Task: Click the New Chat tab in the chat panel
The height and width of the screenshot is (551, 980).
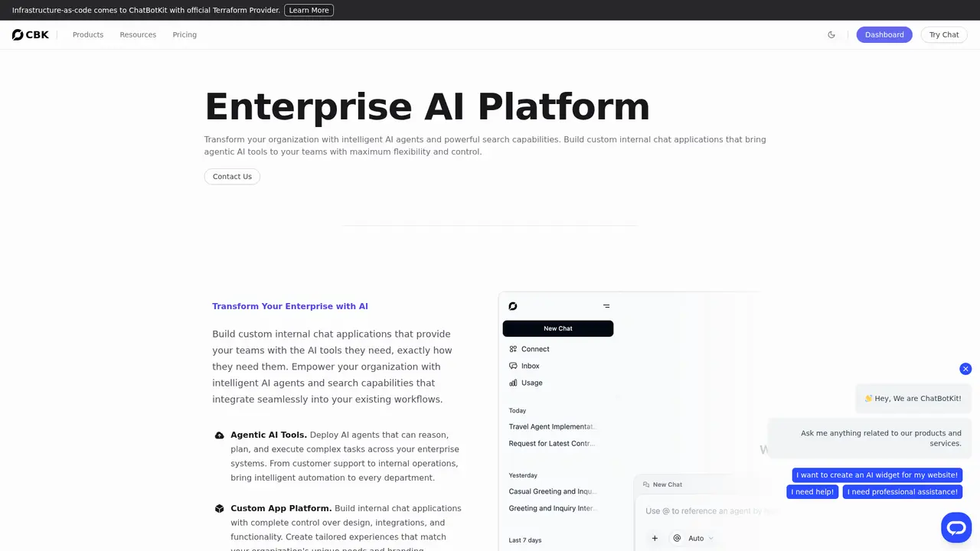Action: coord(663,484)
